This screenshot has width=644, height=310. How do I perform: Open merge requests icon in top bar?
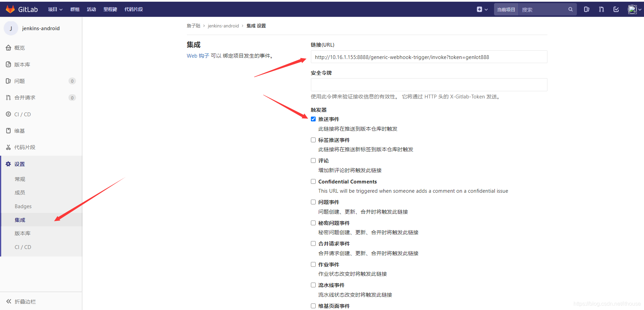pyautogui.click(x=601, y=9)
